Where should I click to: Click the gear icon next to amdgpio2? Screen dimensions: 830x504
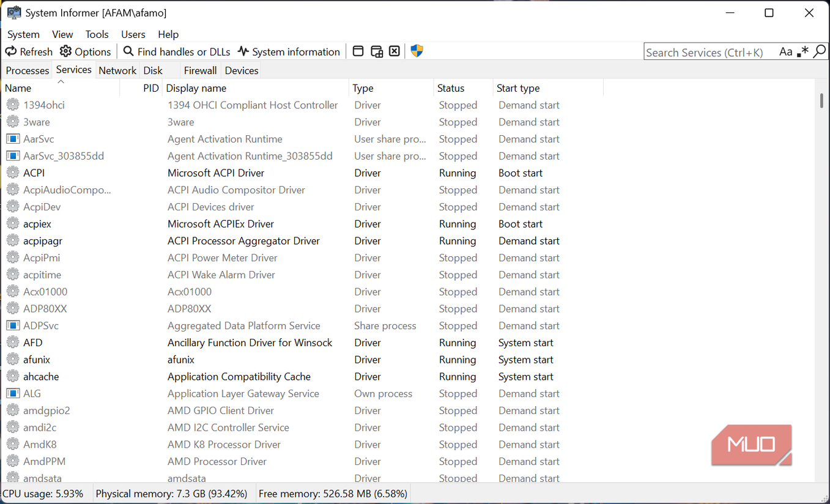pos(13,410)
